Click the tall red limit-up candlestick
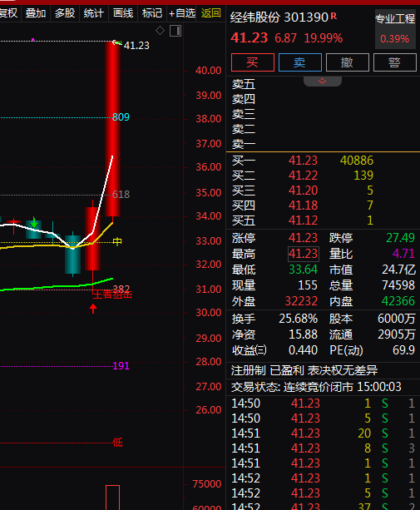Image resolution: width=420 pixels, height=510 pixels. coord(113,128)
